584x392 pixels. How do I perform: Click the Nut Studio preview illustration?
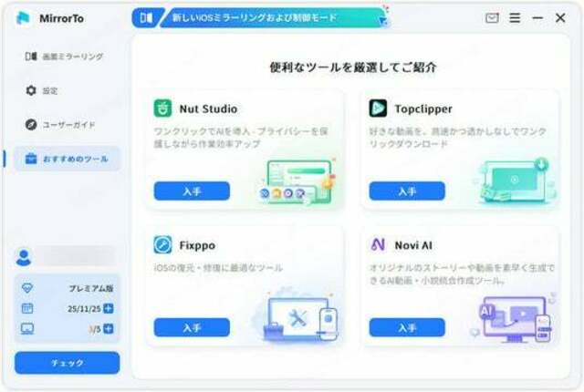pyautogui.click(x=297, y=181)
